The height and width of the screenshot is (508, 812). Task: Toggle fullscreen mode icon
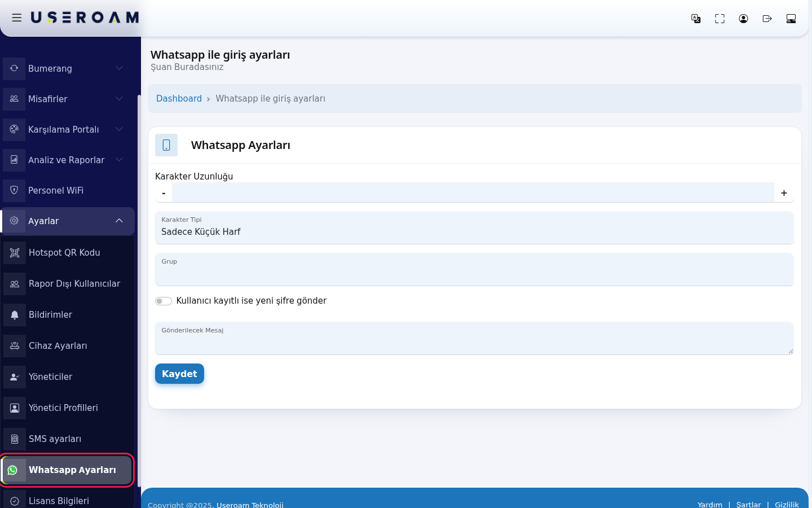click(720, 19)
